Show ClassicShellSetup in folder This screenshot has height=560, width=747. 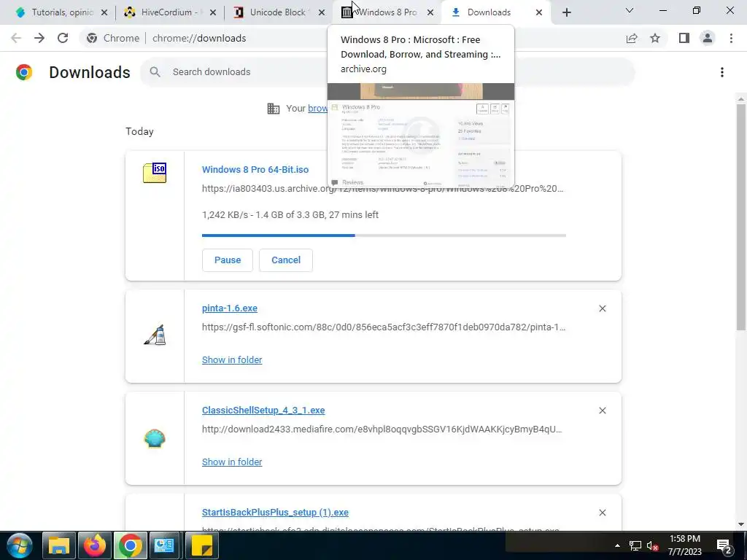coord(232,462)
